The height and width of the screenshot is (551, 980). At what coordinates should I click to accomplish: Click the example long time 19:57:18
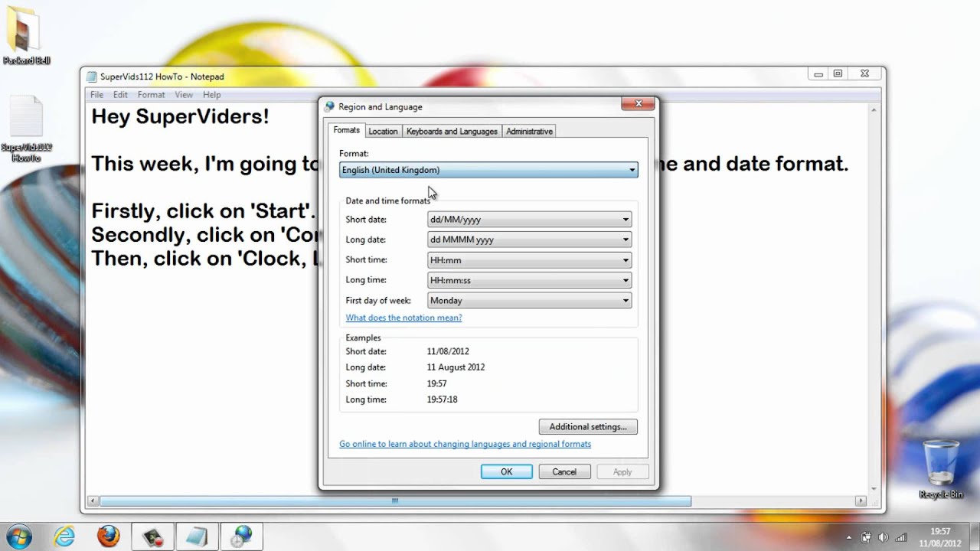(x=442, y=399)
